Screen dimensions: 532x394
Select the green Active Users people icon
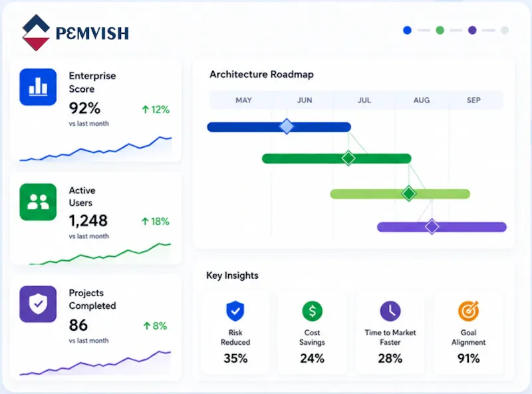click(x=38, y=202)
